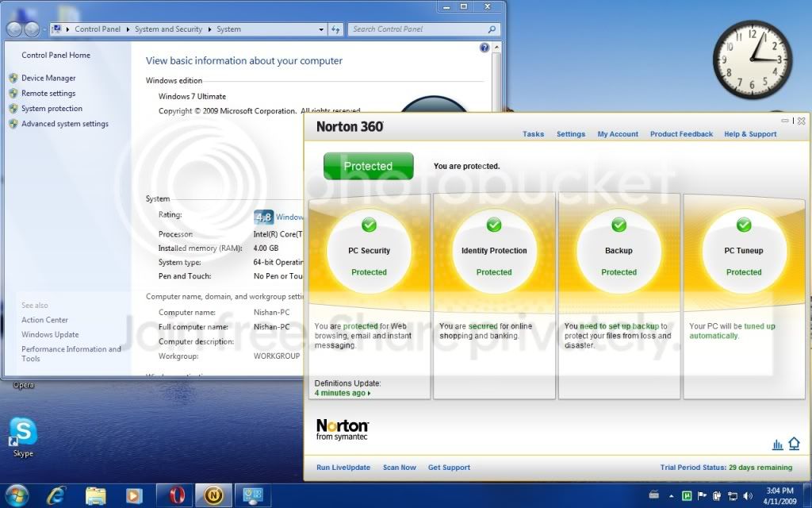Open Windows Explorer from the taskbar
The width and height of the screenshot is (812, 508).
coord(95,496)
